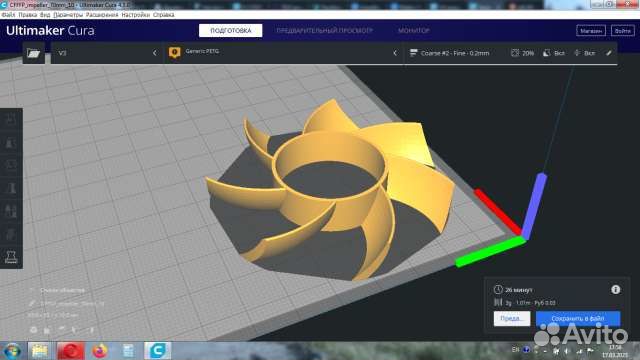Viewport: 640px width, 360px height.
Task: Open file with the folder icon
Action: click(33, 53)
